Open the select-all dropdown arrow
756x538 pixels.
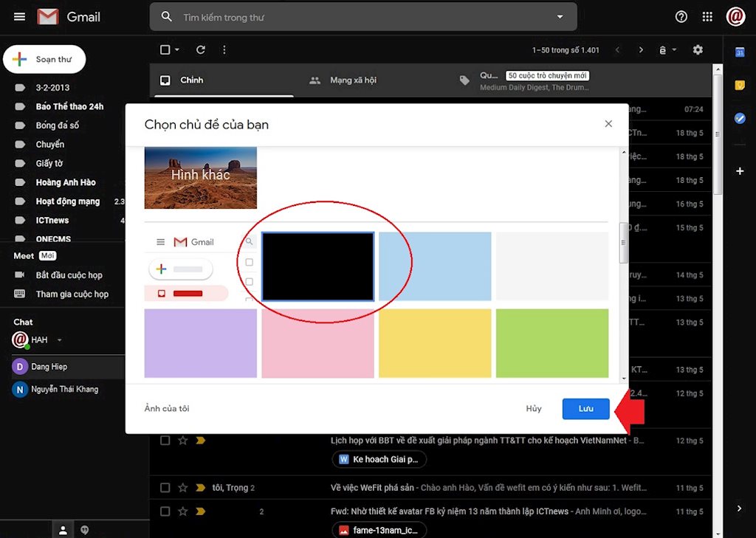[176, 49]
